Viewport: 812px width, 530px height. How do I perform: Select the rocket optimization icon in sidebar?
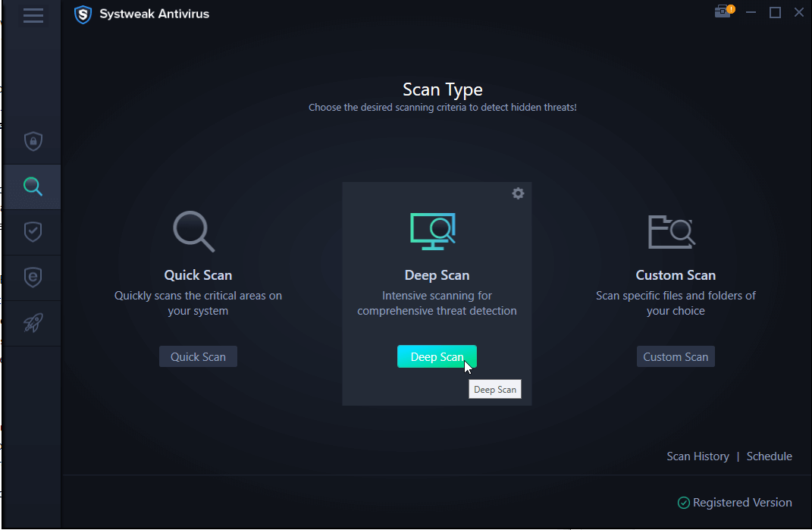coord(33,323)
